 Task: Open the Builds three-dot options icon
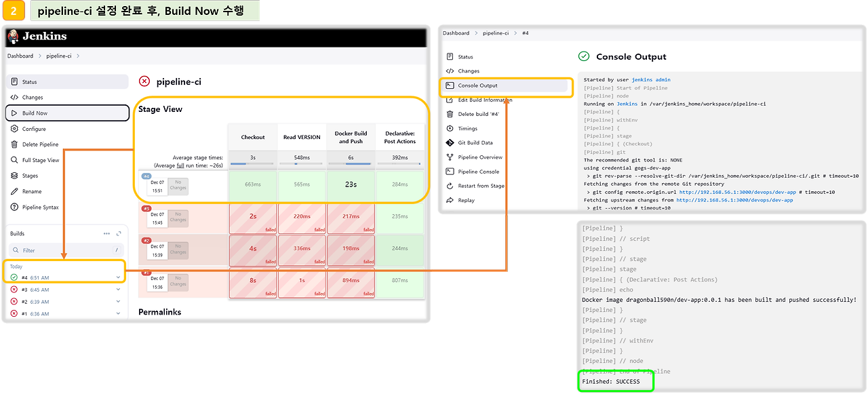coord(106,233)
